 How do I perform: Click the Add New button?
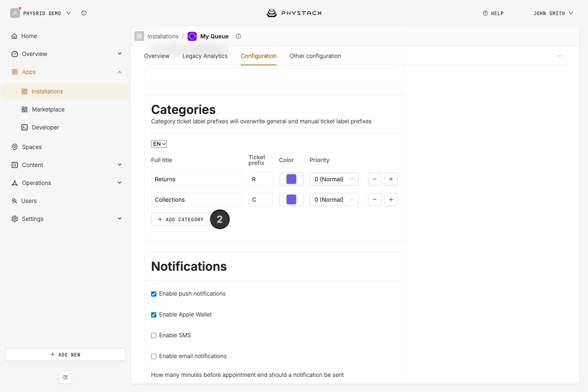(65, 354)
